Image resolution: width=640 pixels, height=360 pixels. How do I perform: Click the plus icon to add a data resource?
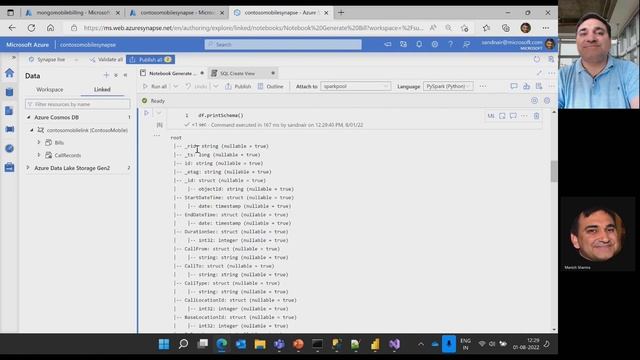coord(106,75)
